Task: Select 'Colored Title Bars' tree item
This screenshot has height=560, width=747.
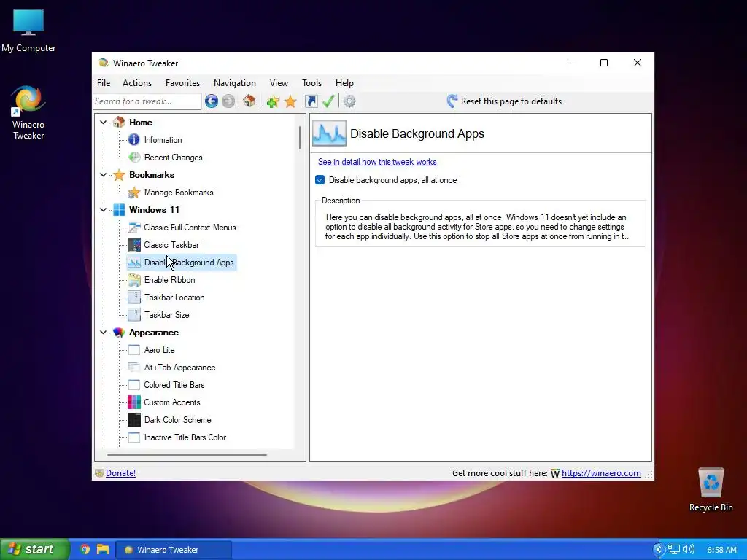Action: [x=174, y=385]
